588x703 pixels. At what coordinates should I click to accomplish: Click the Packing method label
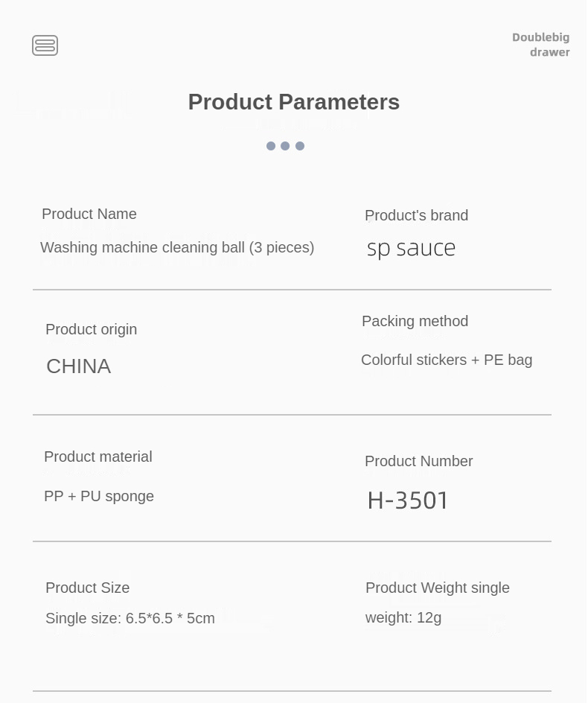click(x=415, y=322)
